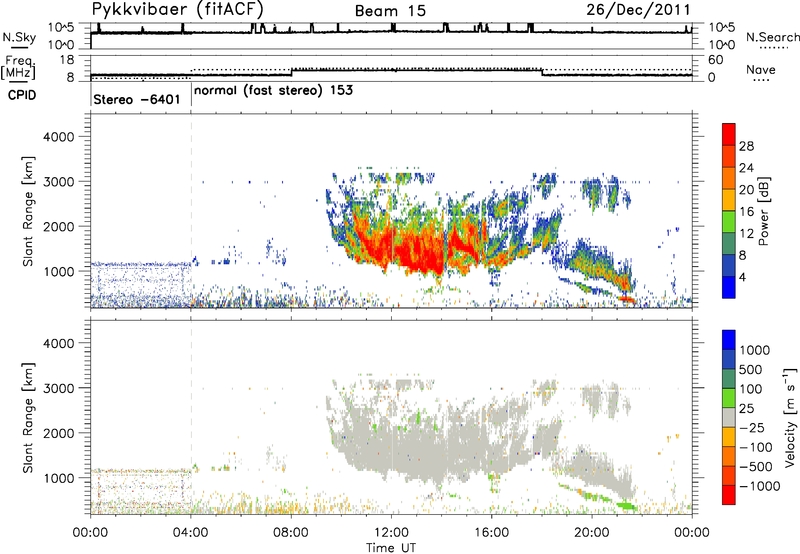
Task: Click the green velocity streak near 21:00
Action: [624, 506]
